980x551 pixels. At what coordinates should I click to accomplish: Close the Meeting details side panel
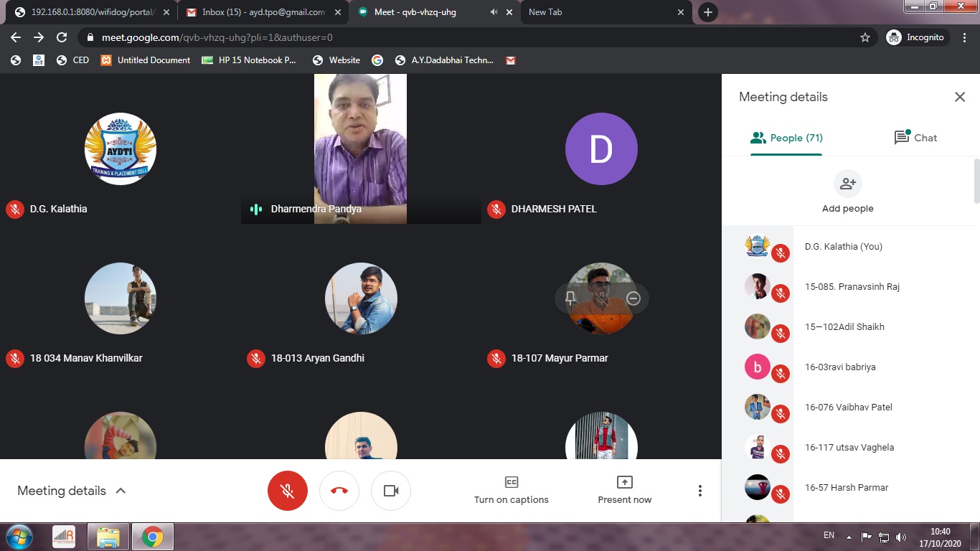pyautogui.click(x=960, y=97)
